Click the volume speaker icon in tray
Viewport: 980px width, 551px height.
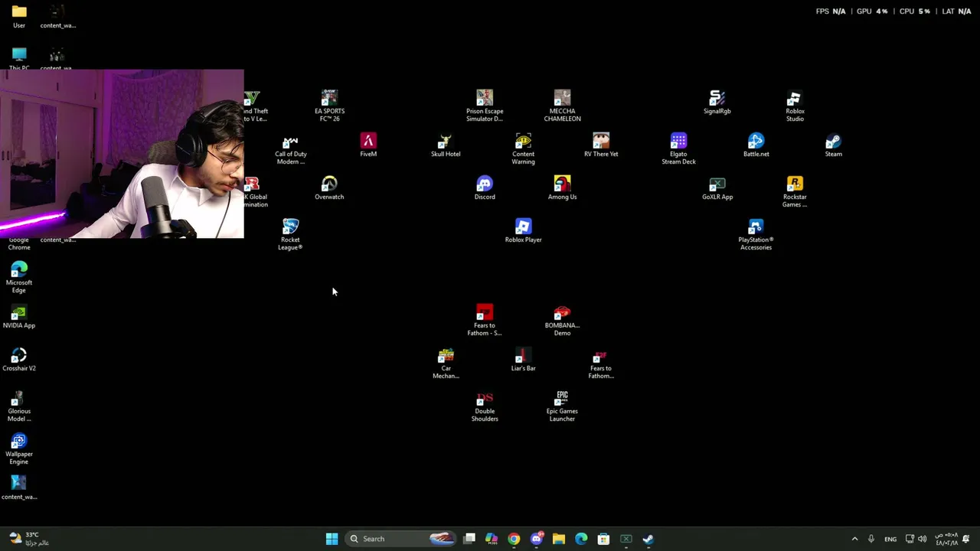tap(922, 539)
